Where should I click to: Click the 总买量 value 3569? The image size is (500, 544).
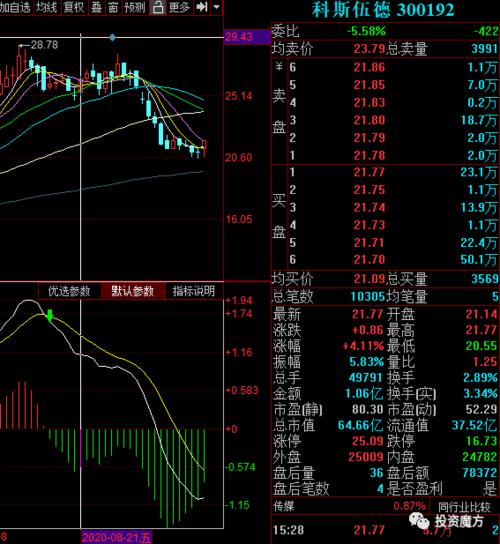click(485, 279)
